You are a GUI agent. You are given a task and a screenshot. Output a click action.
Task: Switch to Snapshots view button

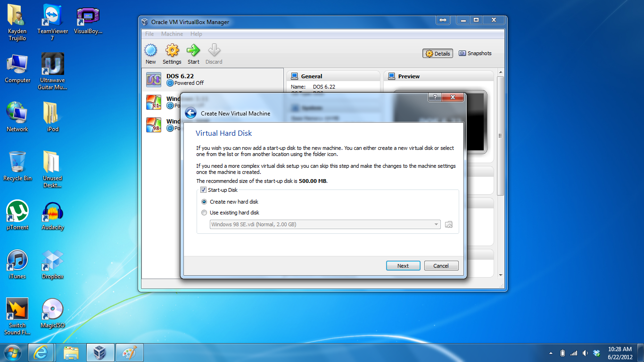click(475, 54)
